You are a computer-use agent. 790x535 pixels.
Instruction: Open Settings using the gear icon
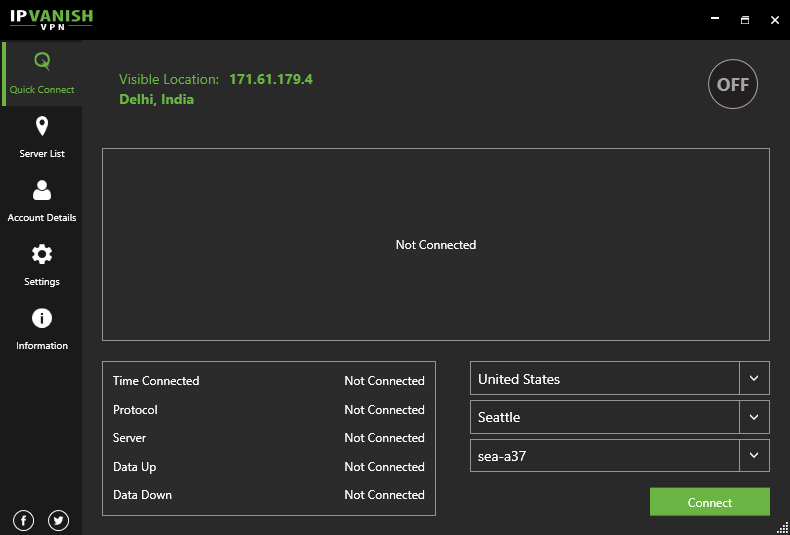tap(42, 254)
